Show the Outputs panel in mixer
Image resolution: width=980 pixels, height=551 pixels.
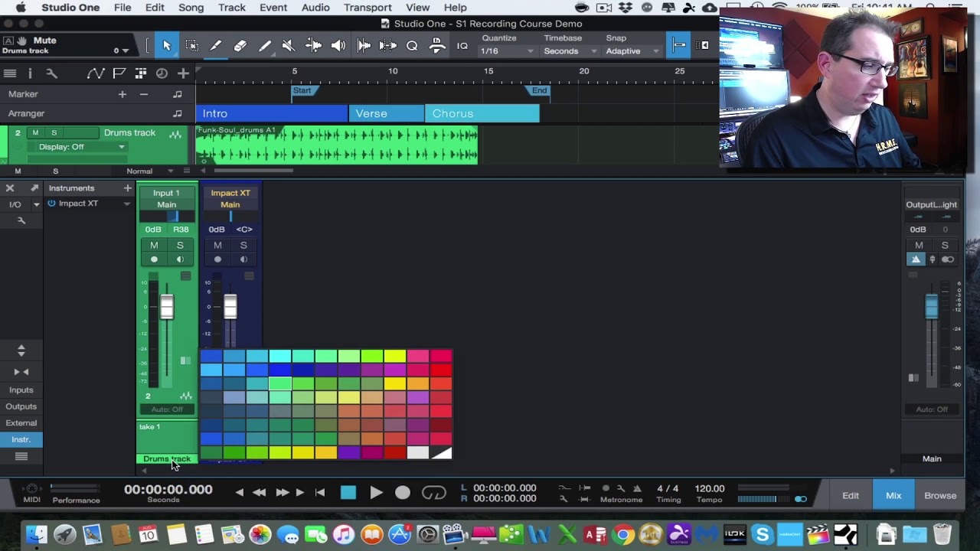point(21,406)
